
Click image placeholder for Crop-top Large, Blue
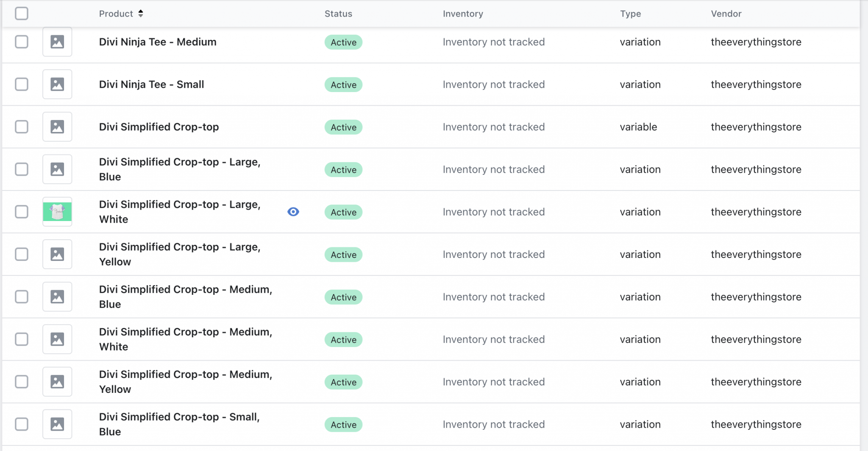point(57,169)
